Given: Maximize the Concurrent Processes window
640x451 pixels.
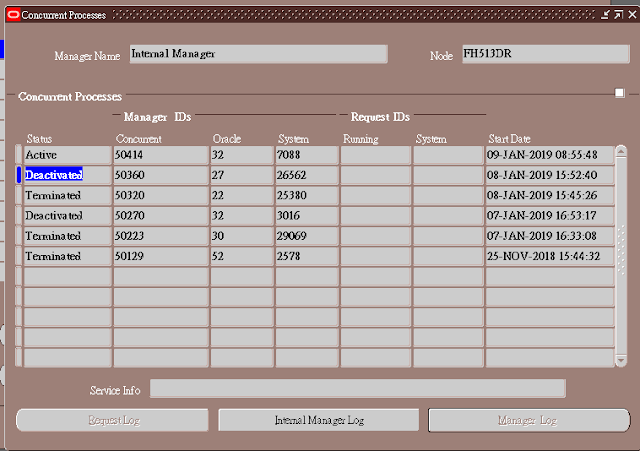Looking at the screenshot, I should click(619, 15).
